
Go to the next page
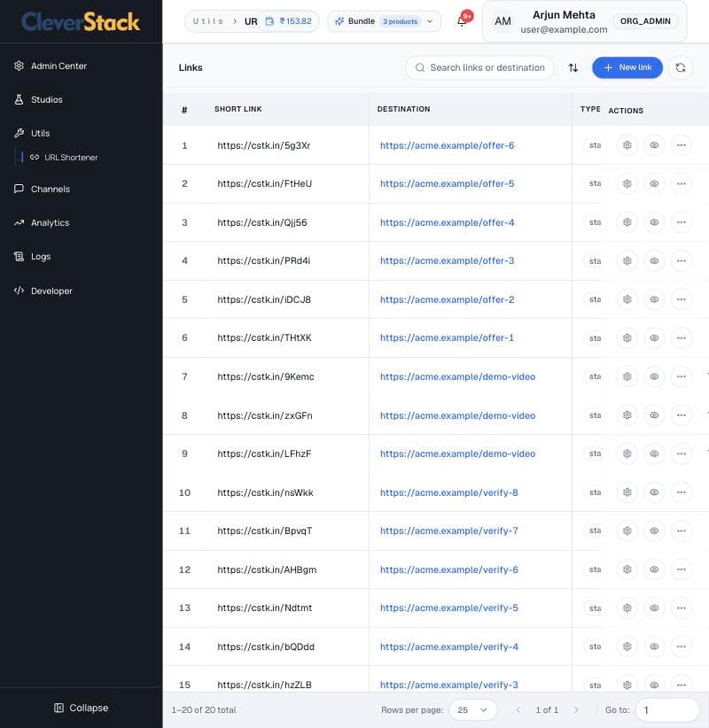pyautogui.click(x=576, y=710)
